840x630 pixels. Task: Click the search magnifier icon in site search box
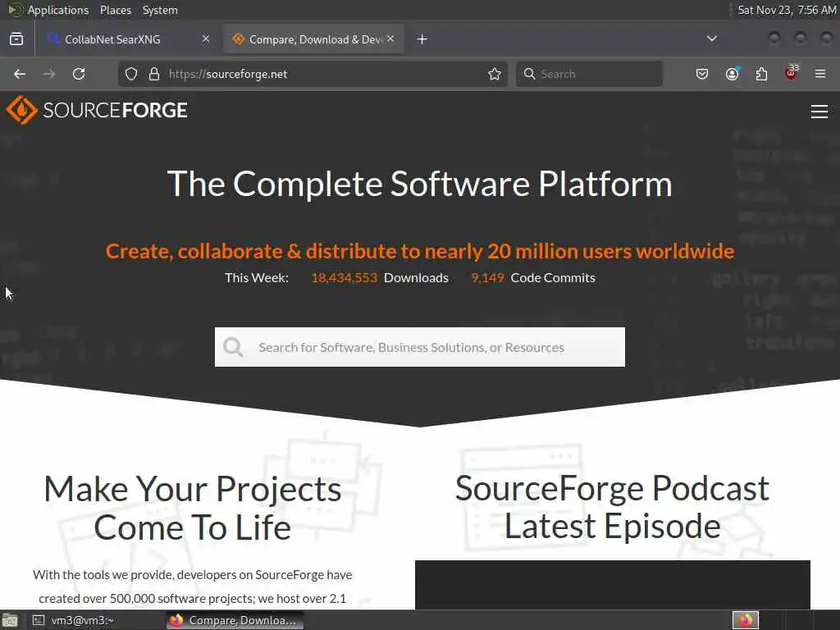coord(233,347)
